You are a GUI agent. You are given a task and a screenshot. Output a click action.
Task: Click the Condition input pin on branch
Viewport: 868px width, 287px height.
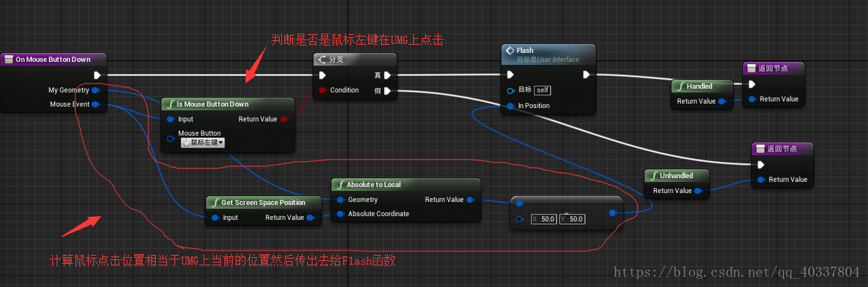(x=322, y=90)
